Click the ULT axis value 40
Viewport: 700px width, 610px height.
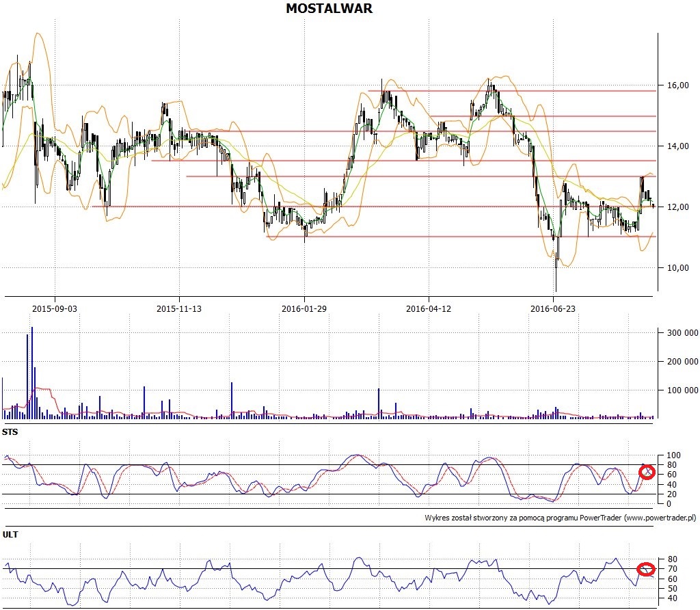[672, 598]
